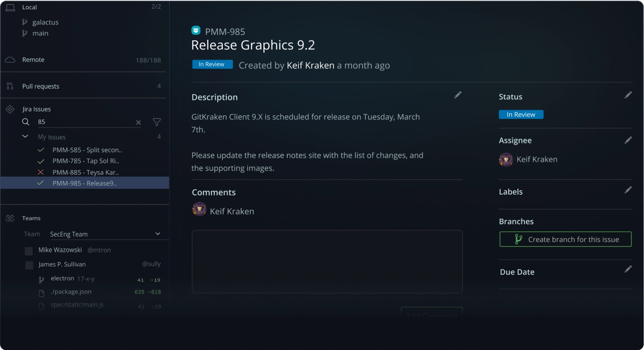Select the main branch

point(40,33)
